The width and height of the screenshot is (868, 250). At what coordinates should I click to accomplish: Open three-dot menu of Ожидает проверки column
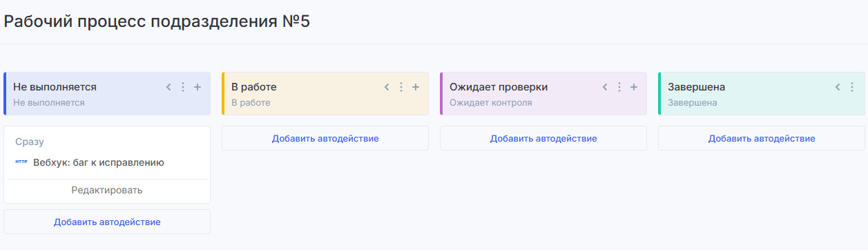point(619,87)
